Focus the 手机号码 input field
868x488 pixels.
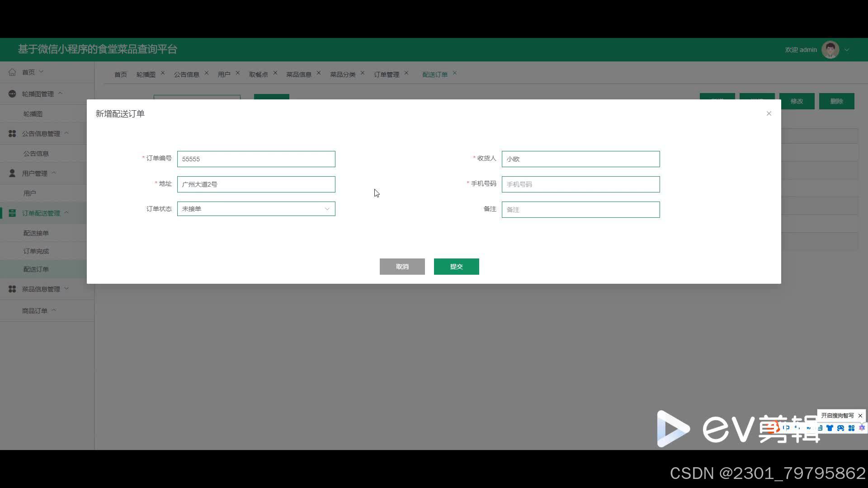580,184
